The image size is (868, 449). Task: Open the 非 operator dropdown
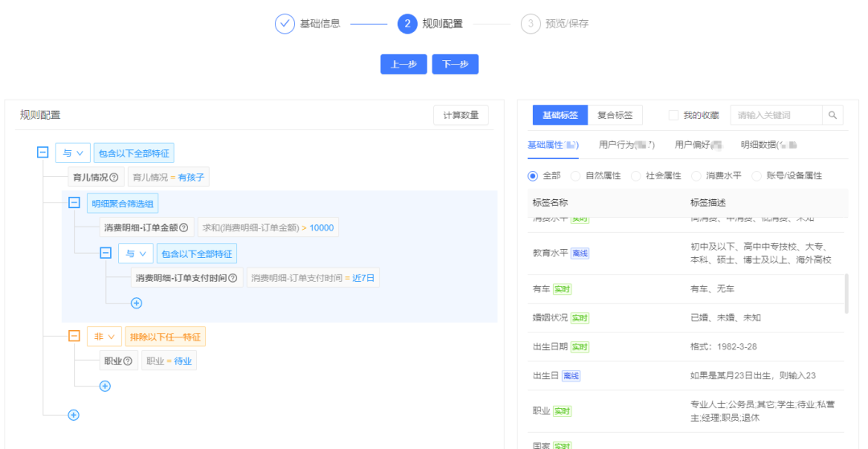tap(104, 337)
